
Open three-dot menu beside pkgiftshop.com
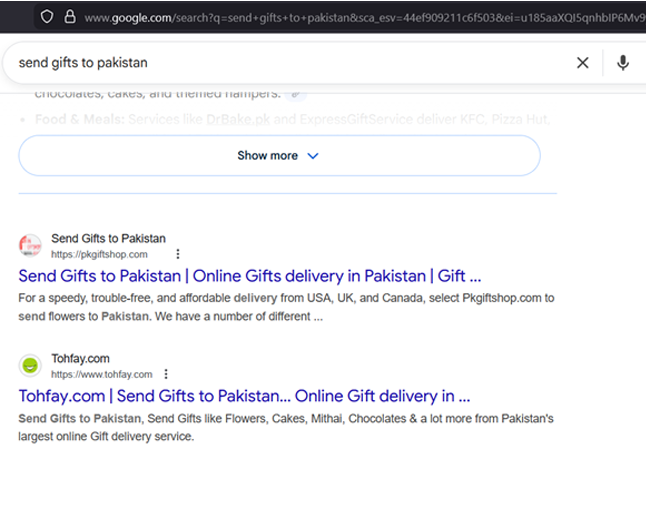178,255
